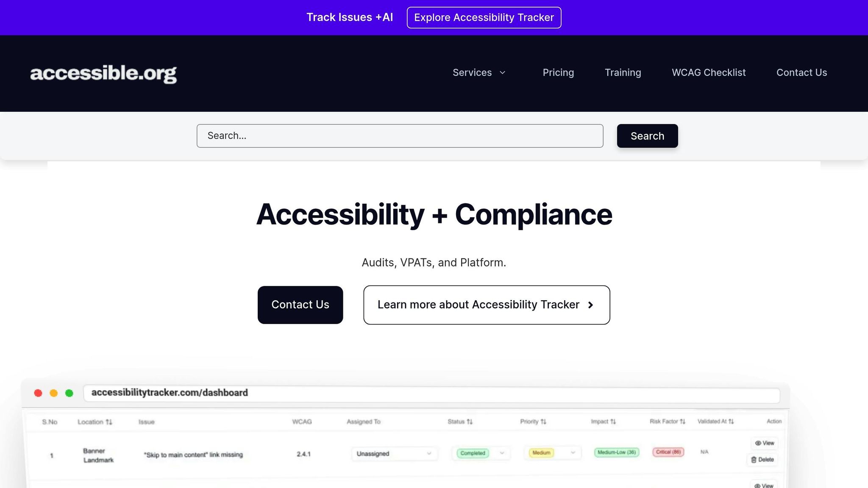Viewport: 868px width, 488px height.
Task: Click the green traffic light in the browser mockup
Action: 70,393
